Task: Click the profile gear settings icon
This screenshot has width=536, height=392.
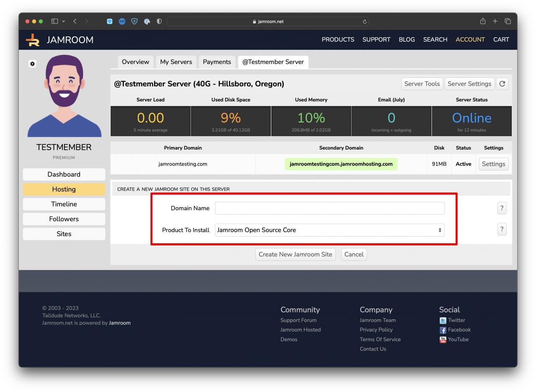Action: click(x=32, y=64)
